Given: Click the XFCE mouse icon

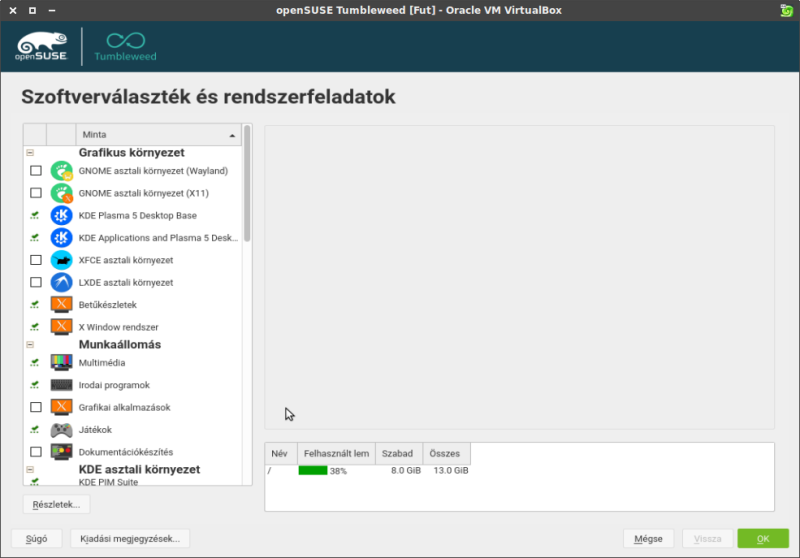Looking at the screenshot, I should pyautogui.click(x=61, y=260).
